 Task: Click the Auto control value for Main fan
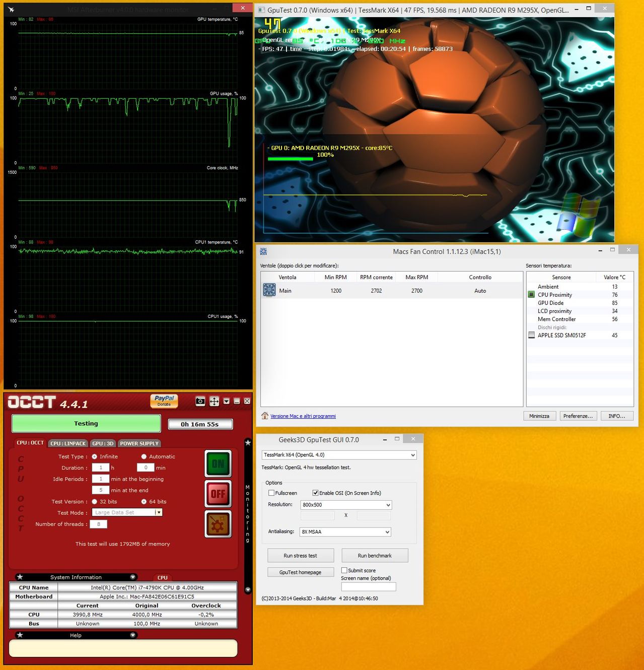coord(480,291)
